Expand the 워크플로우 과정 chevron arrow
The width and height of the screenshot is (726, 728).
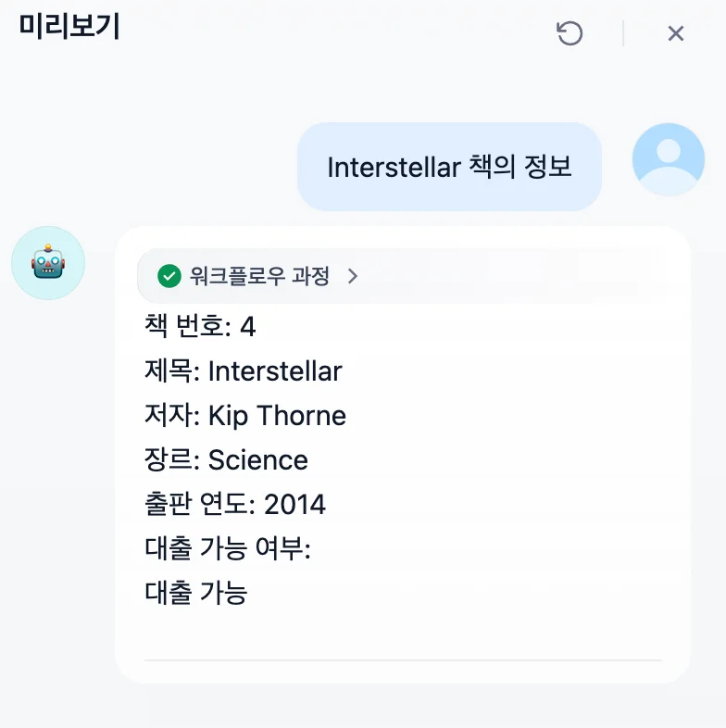coord(352,276)
